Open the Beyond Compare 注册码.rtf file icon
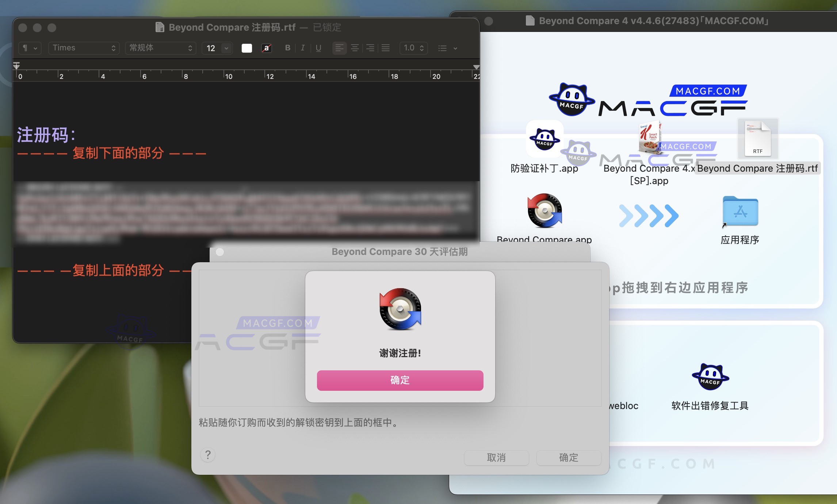 click(757, 139)
